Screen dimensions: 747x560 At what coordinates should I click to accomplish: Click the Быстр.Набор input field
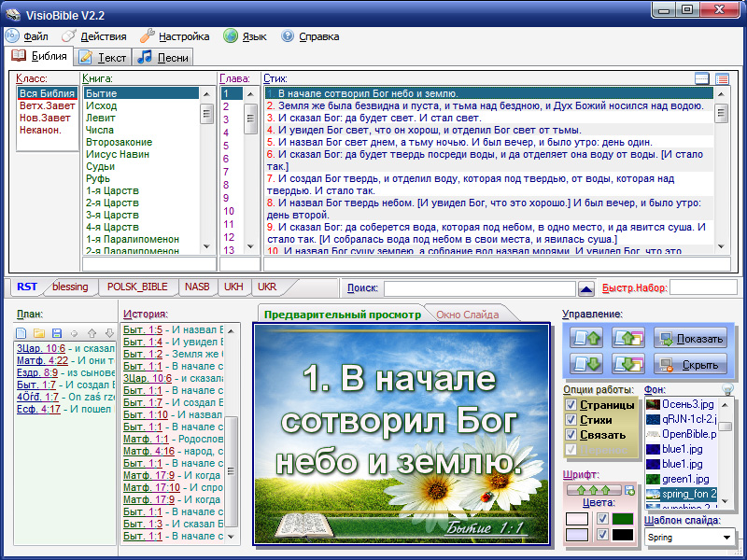click(x=703, y=288)
